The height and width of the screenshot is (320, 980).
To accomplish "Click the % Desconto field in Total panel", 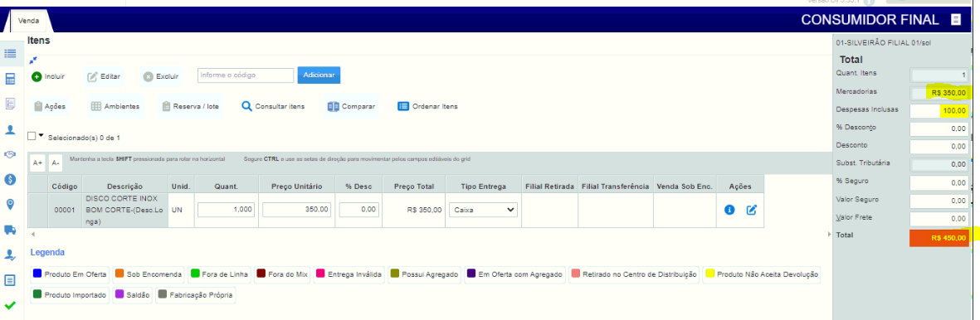I will pyautogui.click(x=939, y=128).
